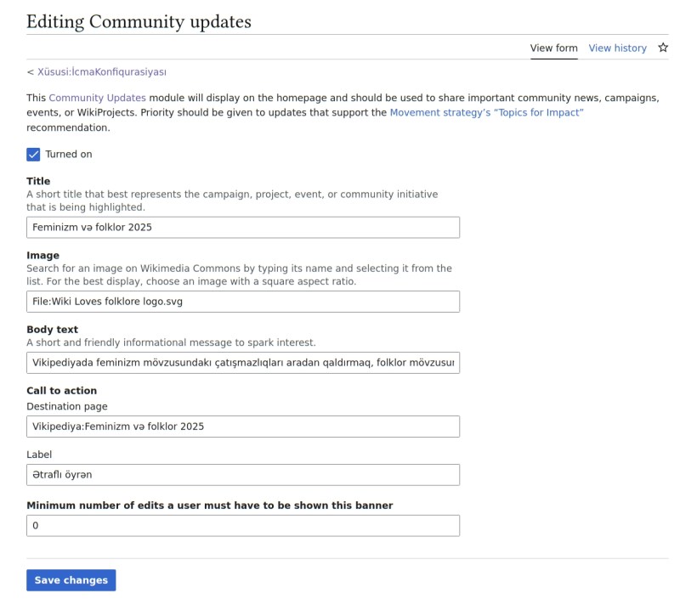Click the Title input field
The width and height of the screenshot is (680, 616).
(x=243, y=228)
